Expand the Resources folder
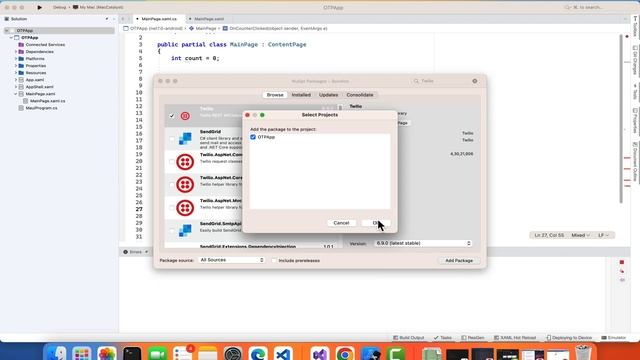640x360 pixels. click(16, 73)
